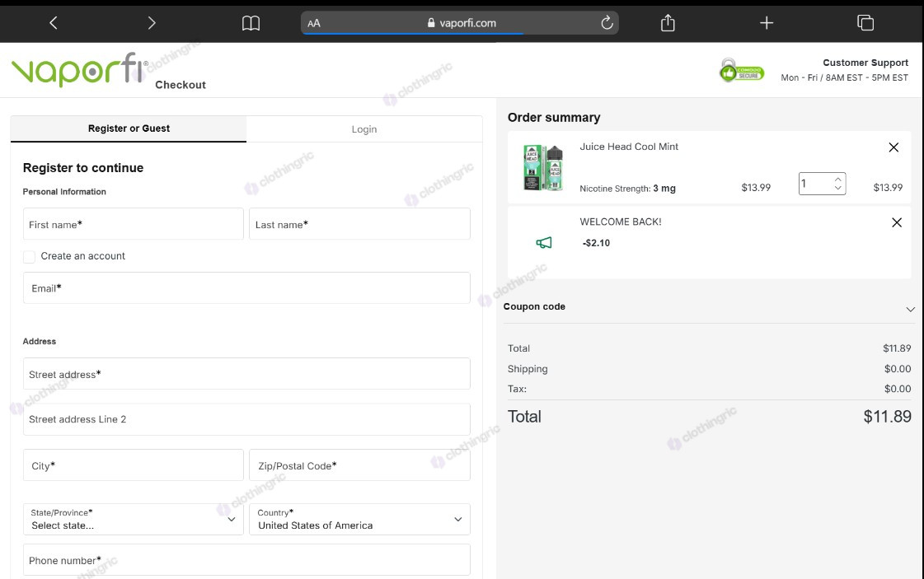The width and height of the screenshot is (924, 579).
Task: Click the grand Total $11.89 amount
Action: pos(887,417)
